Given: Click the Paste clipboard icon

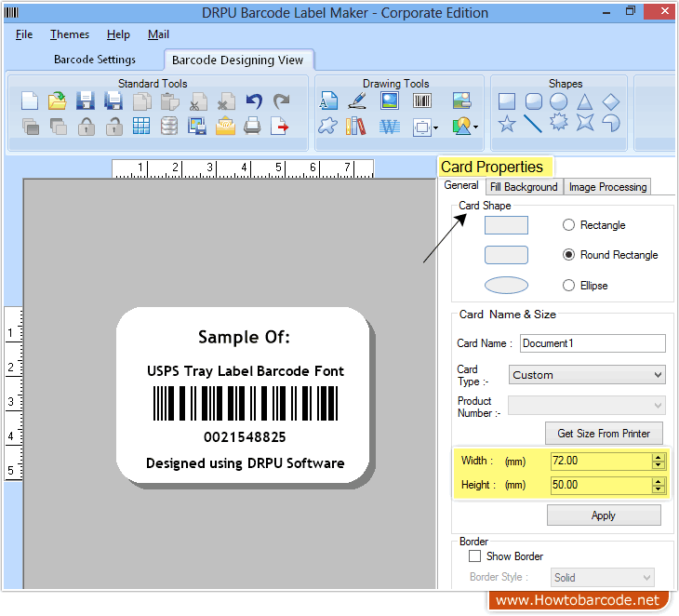Looking at the screenshot, I should click(169, 102).
